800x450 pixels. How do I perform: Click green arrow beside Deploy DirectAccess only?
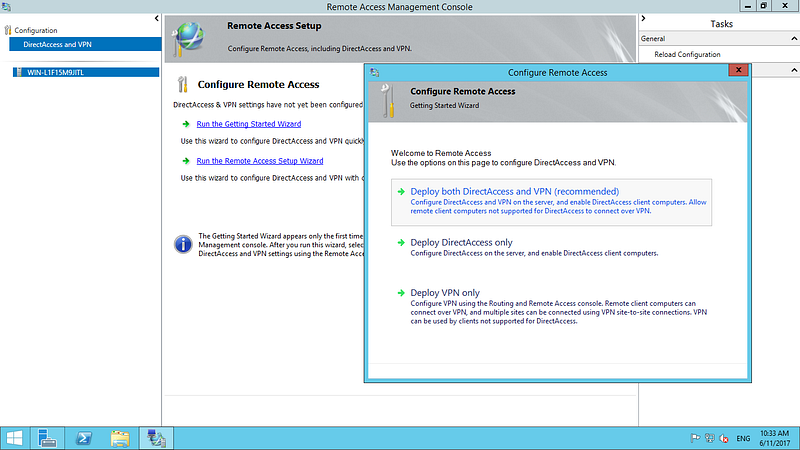coord(401,242)
